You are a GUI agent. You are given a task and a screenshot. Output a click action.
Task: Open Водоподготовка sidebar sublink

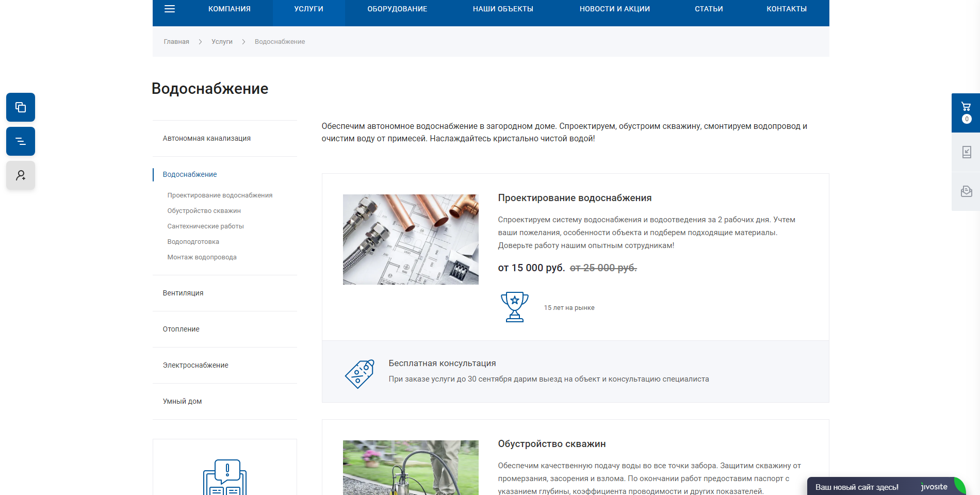point(193,242)
